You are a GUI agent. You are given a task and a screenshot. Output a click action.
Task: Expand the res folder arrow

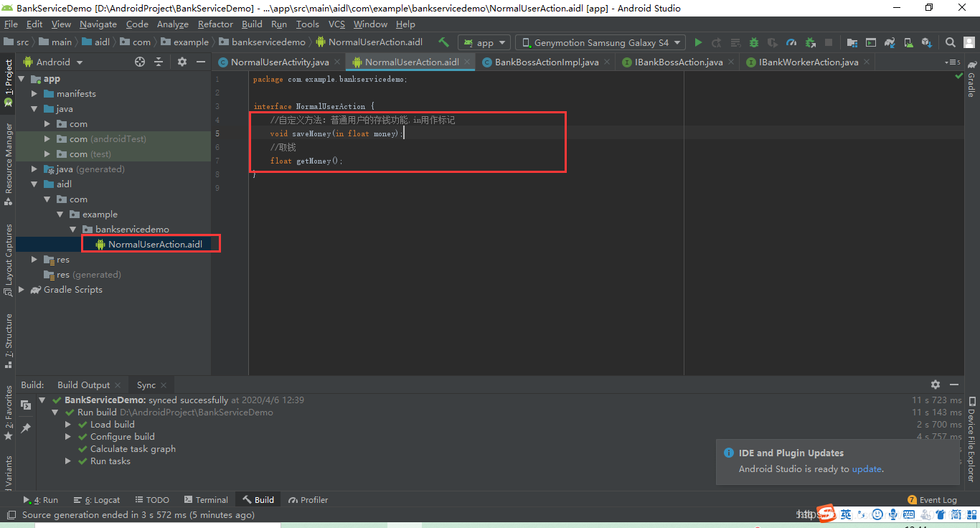coord(34,260)
